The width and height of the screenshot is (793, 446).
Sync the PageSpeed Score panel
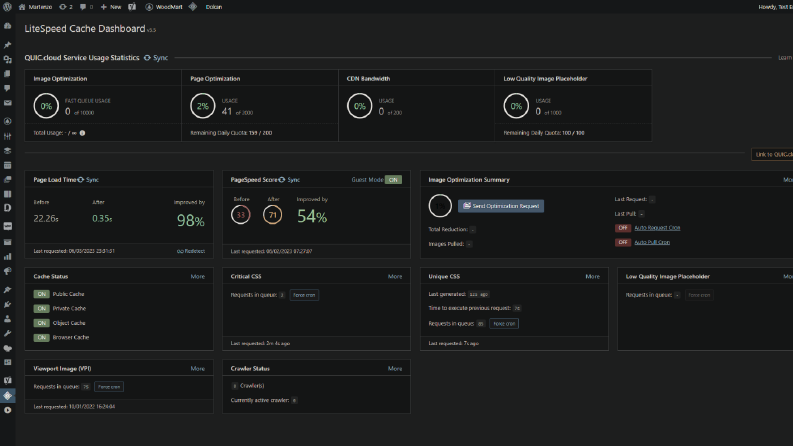[x=289, y=180]
